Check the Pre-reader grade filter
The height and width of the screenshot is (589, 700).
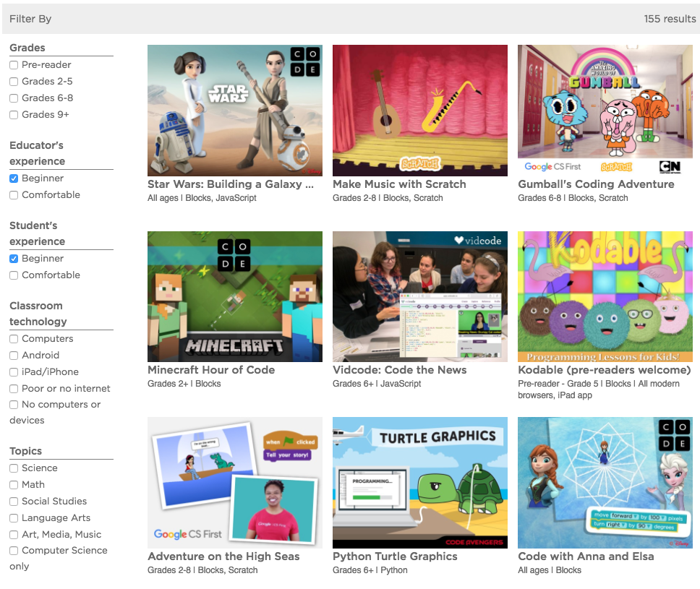[x=14, y=65]
